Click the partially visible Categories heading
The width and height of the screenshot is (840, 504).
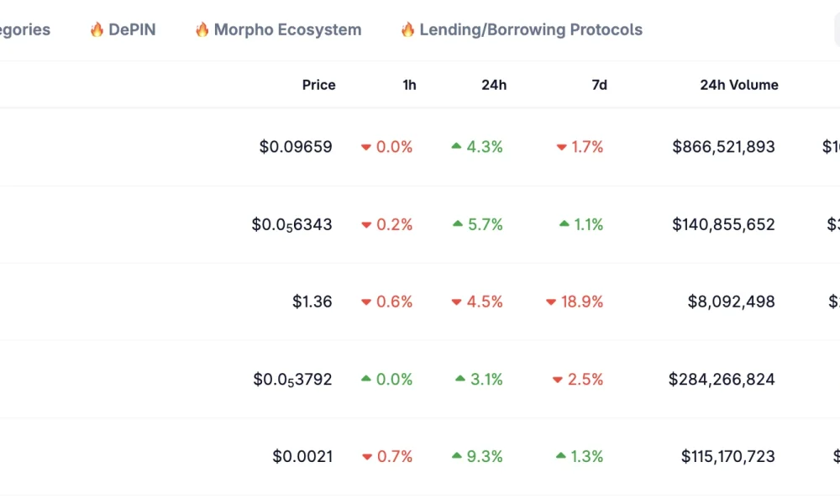point(25,29)
